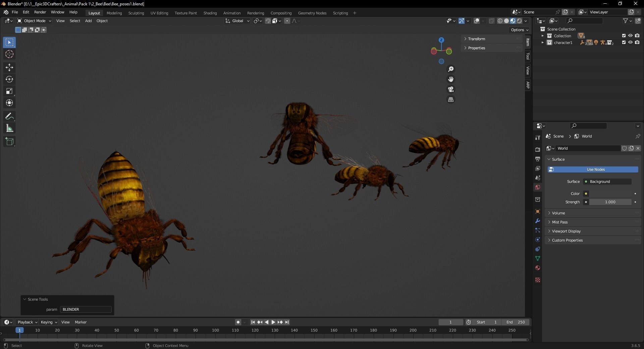
Task: Toggle snapping magnet in header
Action: [x=268, y=21]
